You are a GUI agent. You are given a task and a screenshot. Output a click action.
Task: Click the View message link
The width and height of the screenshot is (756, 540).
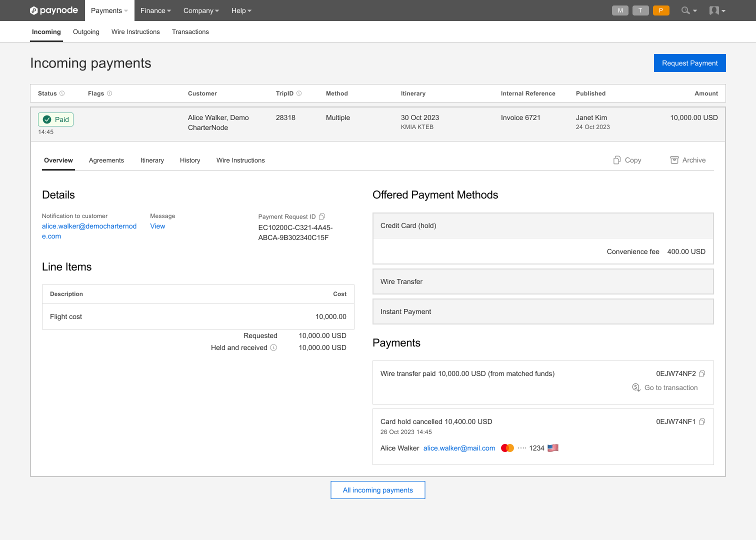157,226
